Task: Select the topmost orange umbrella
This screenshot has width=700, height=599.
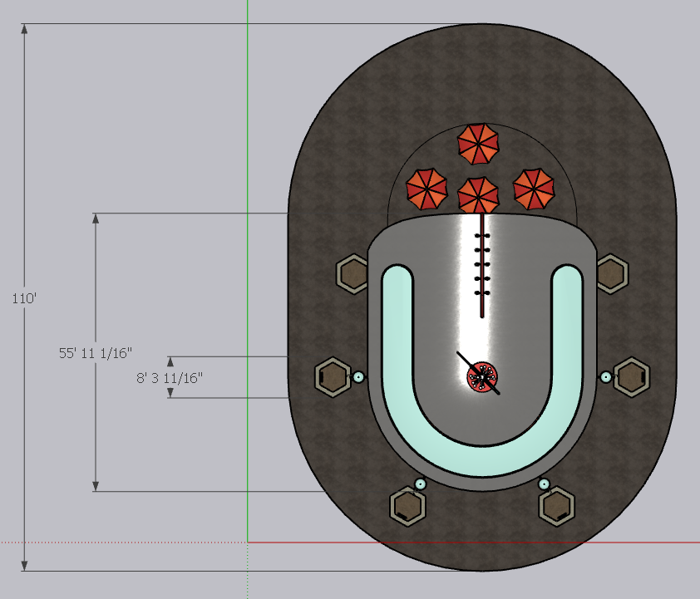Action: [478, 144]
